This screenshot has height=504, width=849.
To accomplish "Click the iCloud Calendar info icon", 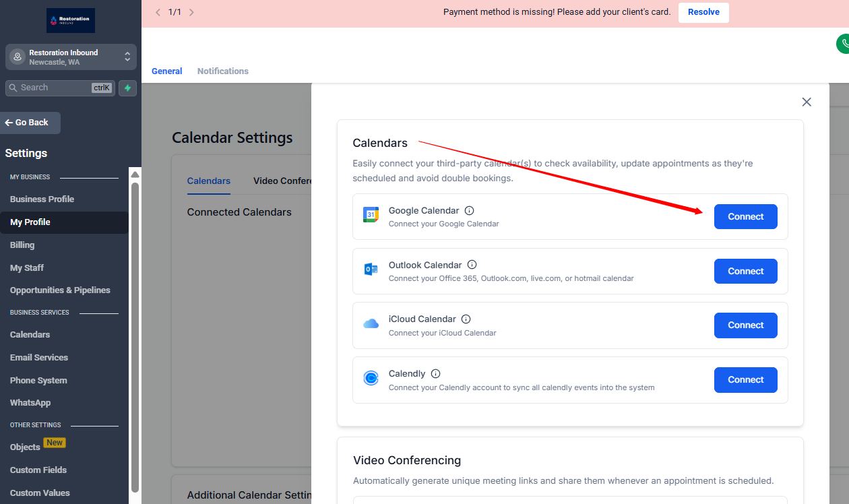I will [x=466, y=319].
